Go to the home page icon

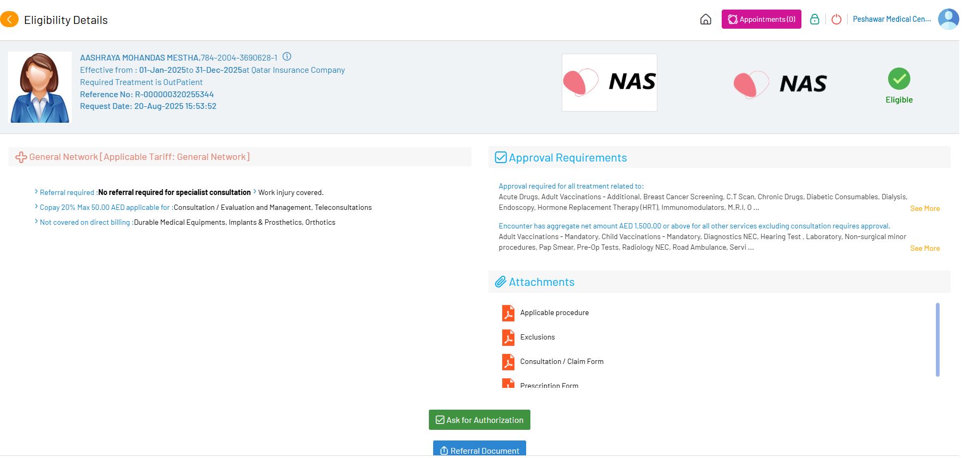(705, 20)
